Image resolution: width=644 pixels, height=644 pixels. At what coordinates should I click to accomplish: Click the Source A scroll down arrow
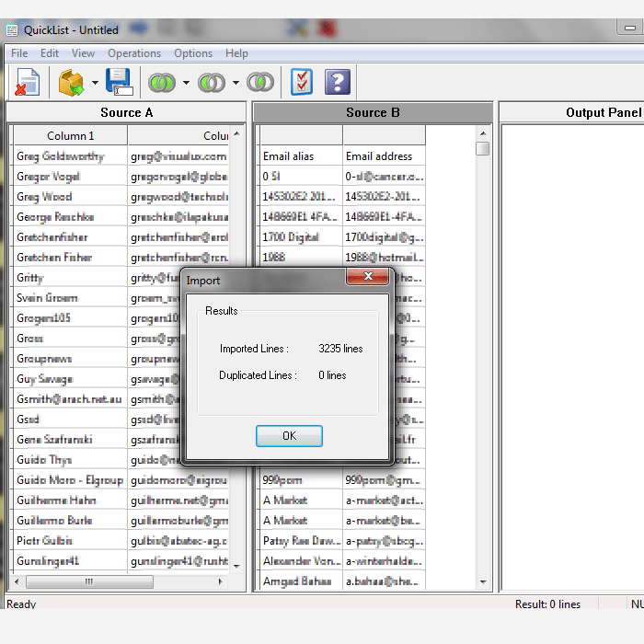pos(237,566)
